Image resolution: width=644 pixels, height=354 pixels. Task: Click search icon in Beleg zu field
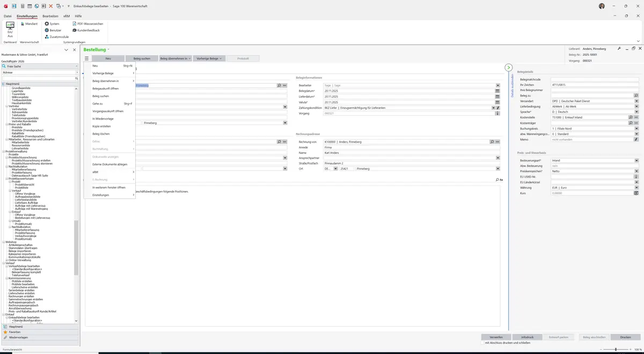pyautogui.click(x=636, y=95)
